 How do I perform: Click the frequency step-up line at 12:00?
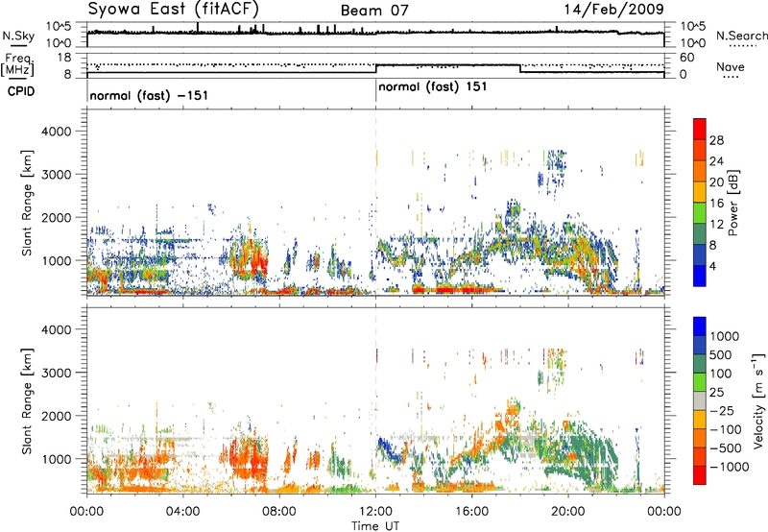pos(375,68)
